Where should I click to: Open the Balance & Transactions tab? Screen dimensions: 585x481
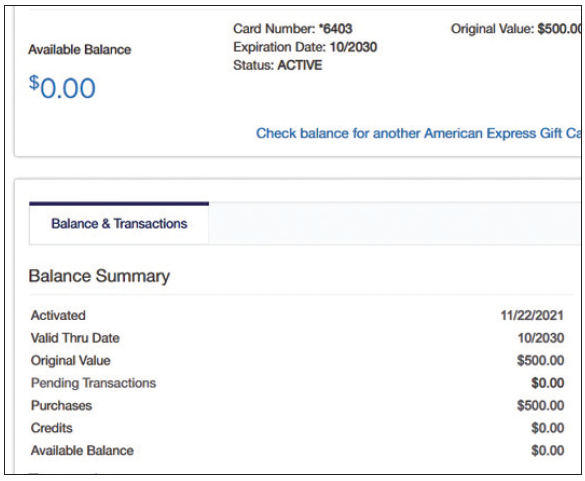119,224
